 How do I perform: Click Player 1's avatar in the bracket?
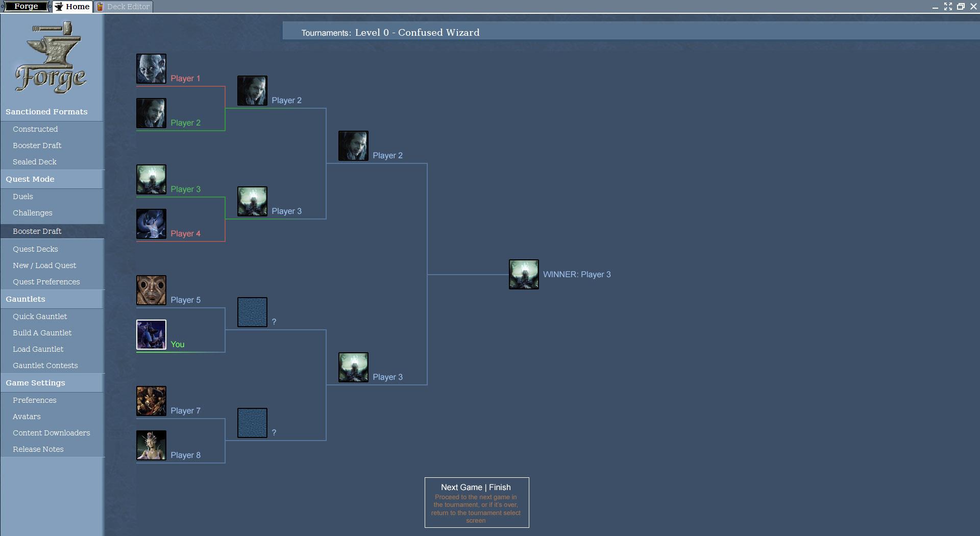pos(151,69)
